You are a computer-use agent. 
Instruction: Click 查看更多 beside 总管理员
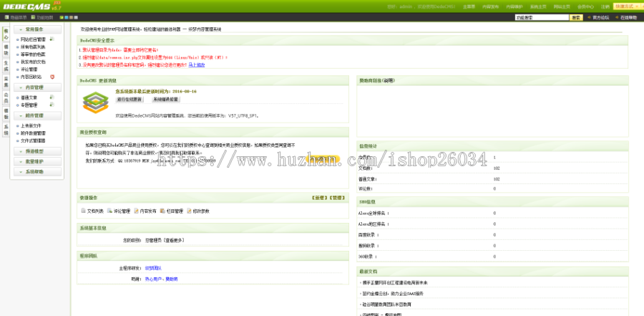175,240
